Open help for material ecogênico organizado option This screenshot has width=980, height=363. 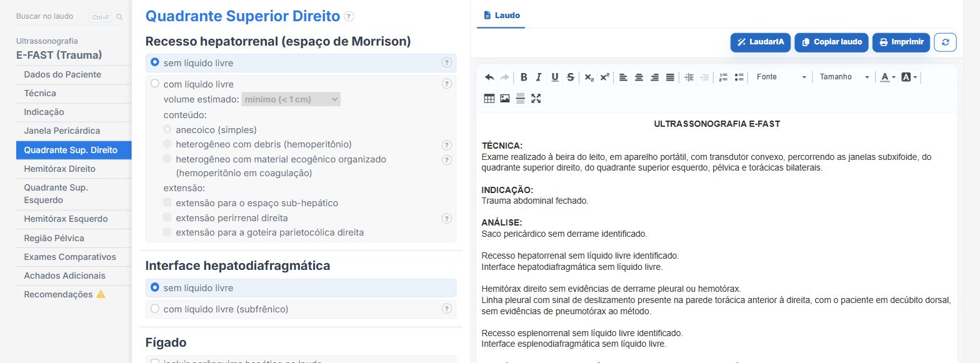[x=447, y=160]
